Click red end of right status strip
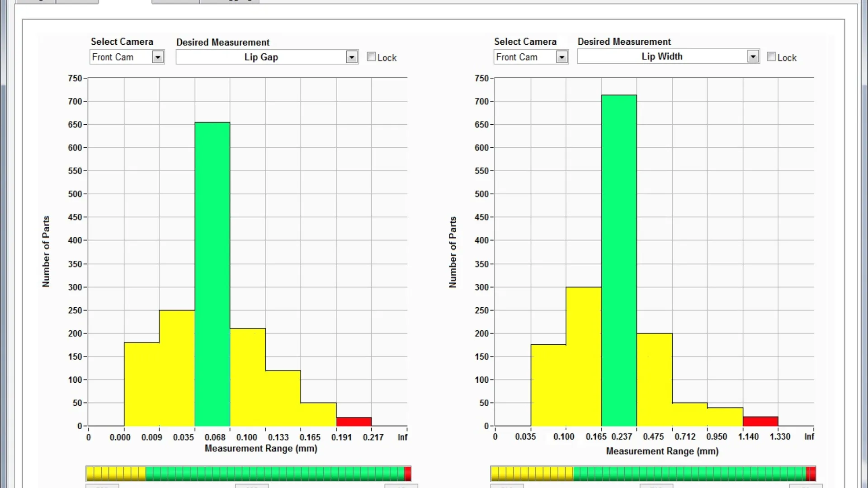 coord(811,474)
